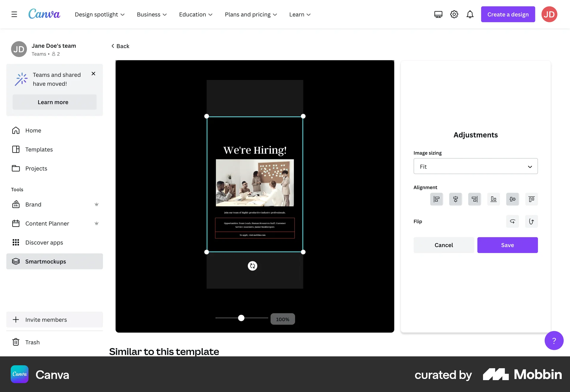Select the align top alignment icon
The width and height of the screenshot is (570, 392).
coord(531,199)
